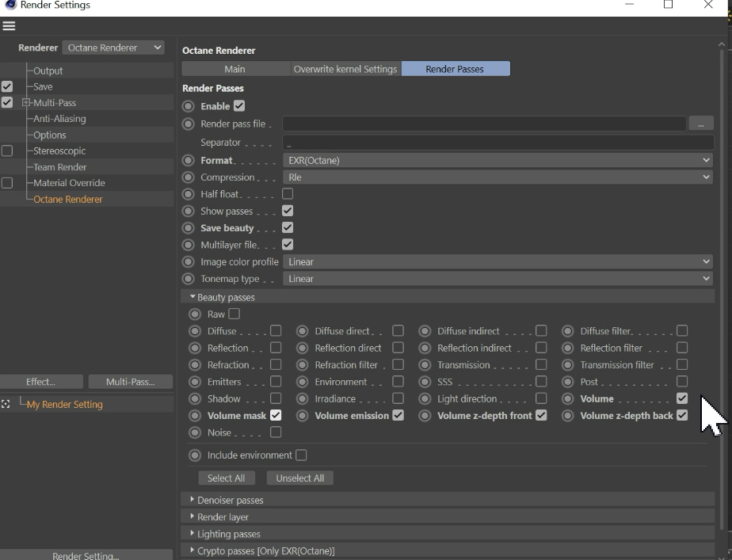Click the Separator text field
Viewport: 732px width, 560px height.
(x=498, y=143)
